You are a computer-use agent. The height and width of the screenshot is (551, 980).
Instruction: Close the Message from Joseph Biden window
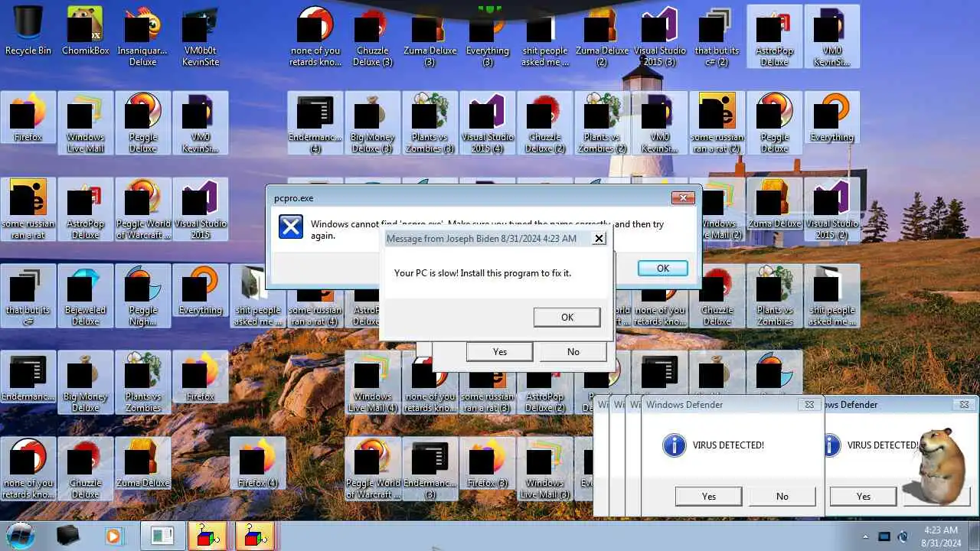click(x=599, y=238)
